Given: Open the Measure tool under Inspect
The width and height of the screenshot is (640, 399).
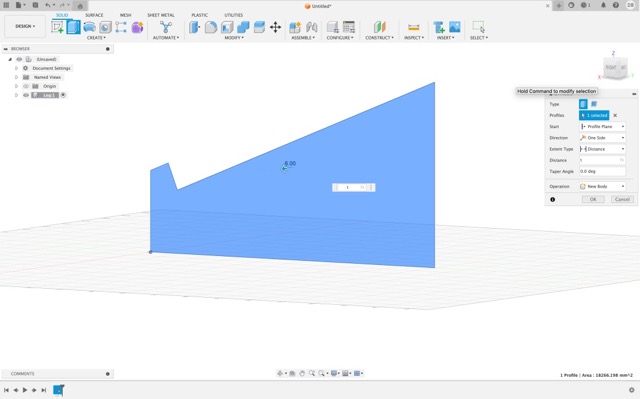Looking at the screenshot, I should 413,27.
